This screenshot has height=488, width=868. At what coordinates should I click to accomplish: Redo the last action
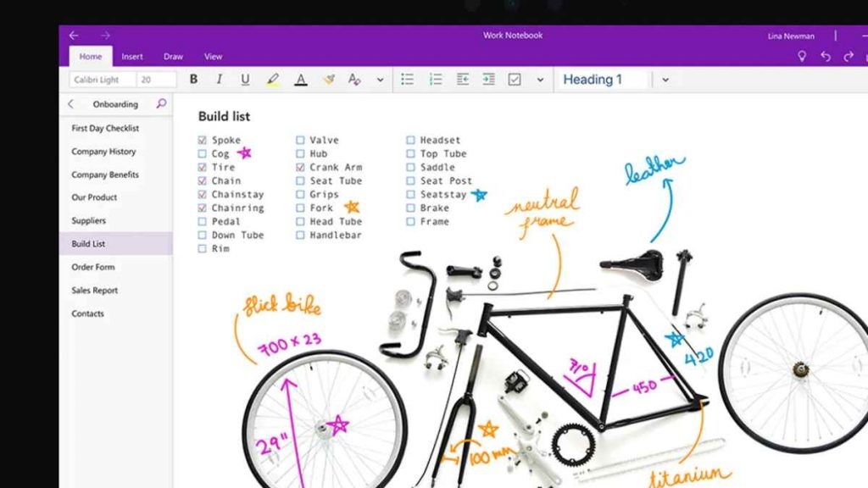coord(849,57)
